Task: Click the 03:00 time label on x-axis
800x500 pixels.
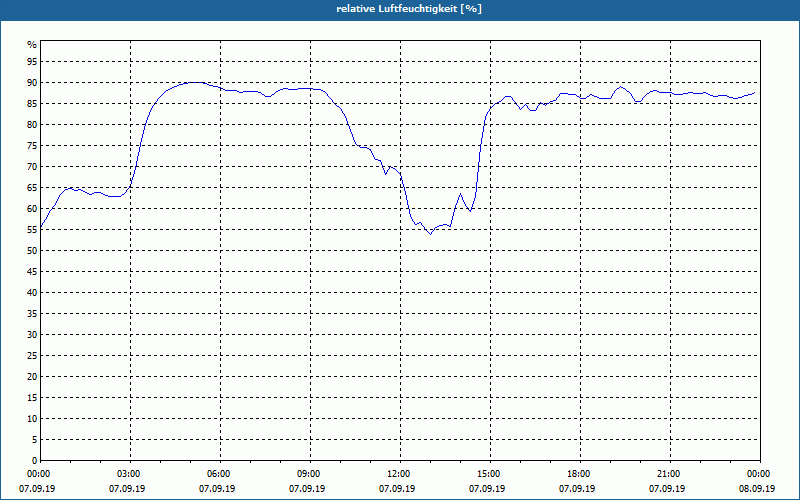Action: click(131, 474)
